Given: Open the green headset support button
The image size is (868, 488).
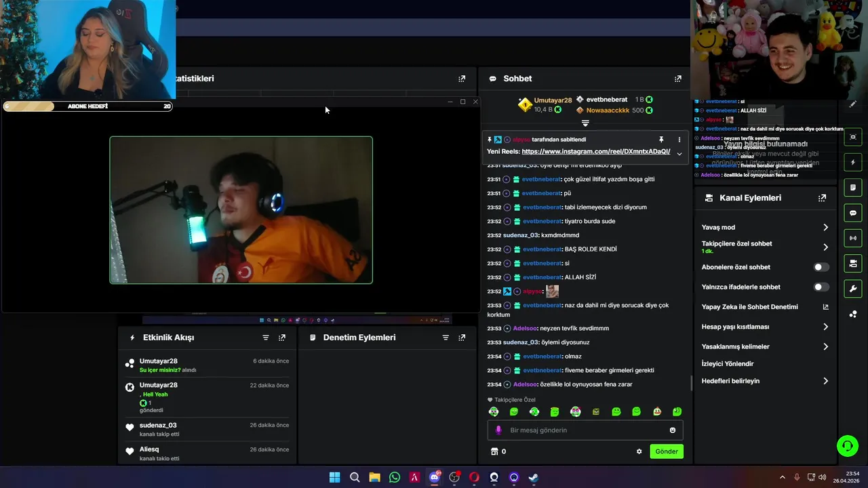Looking at the screenshot, I should tap(847, 445).
